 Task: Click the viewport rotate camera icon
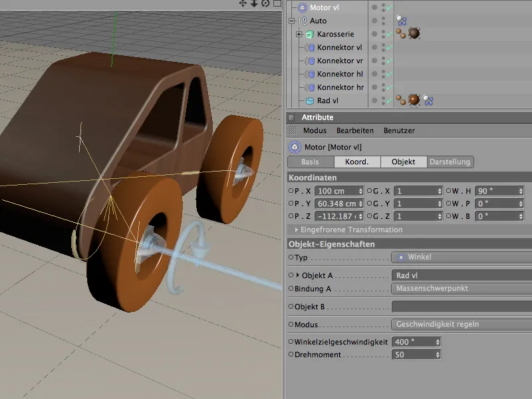[265, 3]
